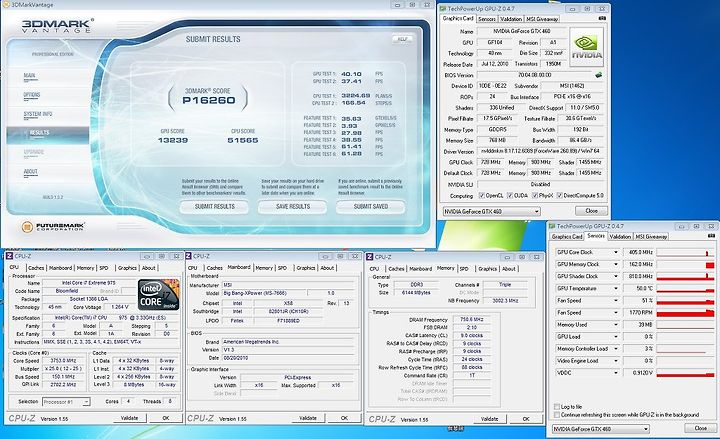Open the MSI Giveaway tab in GPU-Z Graphics Card window
This screenshot has width=720, height=439.
point(542,19)
